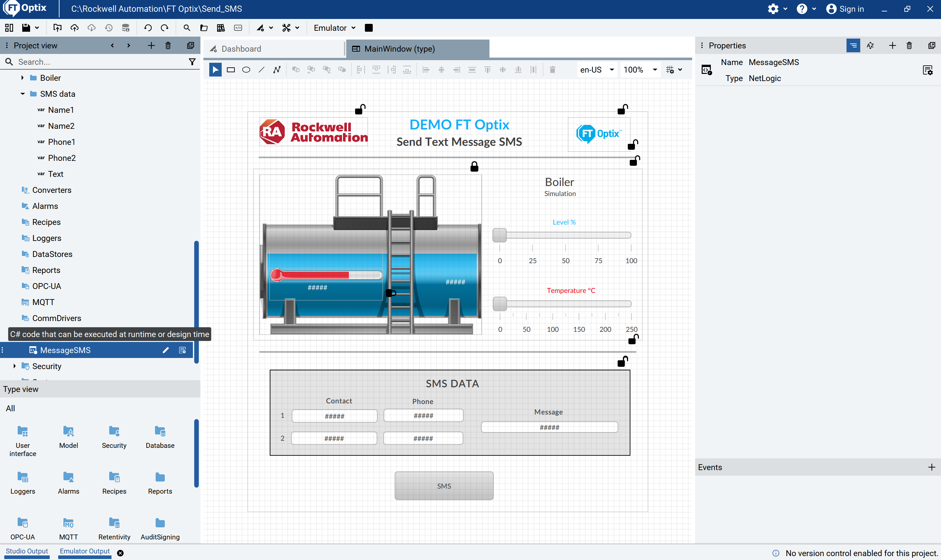Switch to the Dashboard tab
Image resolution: width=941 pixels, height=560 pixels.
(274, 49)
